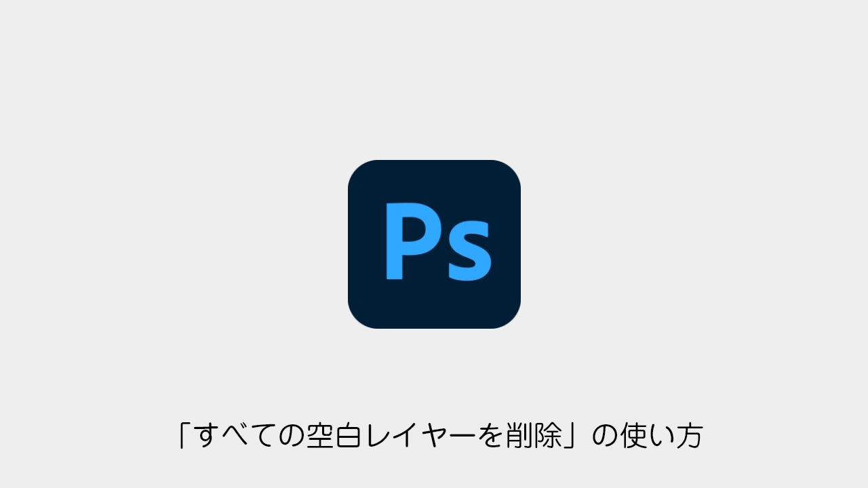This screenshot has height=488, width=868.
Task: Click the light gray background above the logo
Action: point(434,80)
